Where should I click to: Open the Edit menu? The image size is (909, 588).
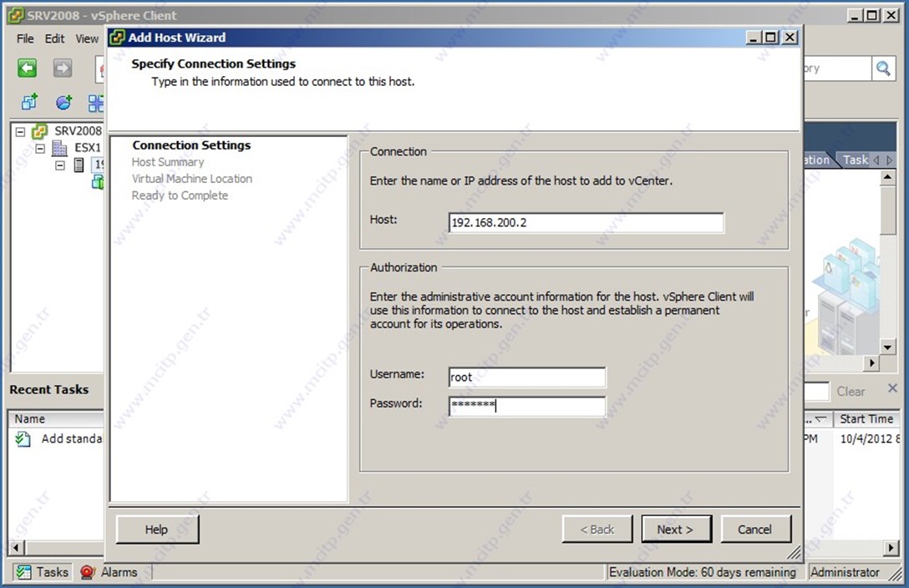pyautogui.click(x=54, y=38)
